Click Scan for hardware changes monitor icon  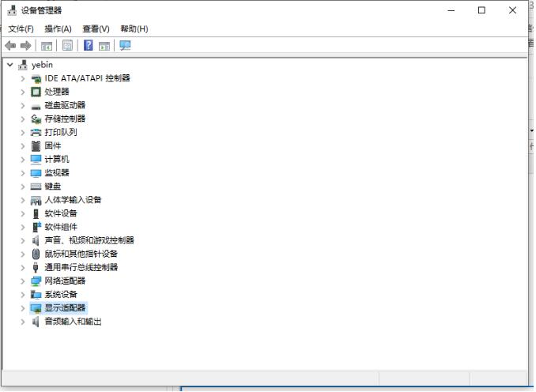125,46
